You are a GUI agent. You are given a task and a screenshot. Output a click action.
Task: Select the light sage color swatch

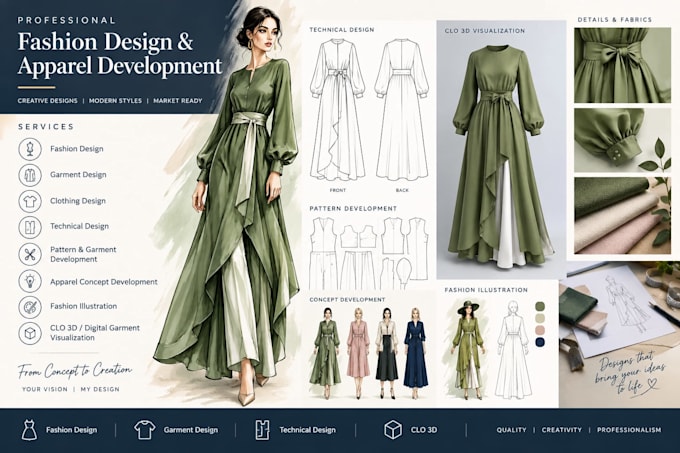tap(540, 319)
